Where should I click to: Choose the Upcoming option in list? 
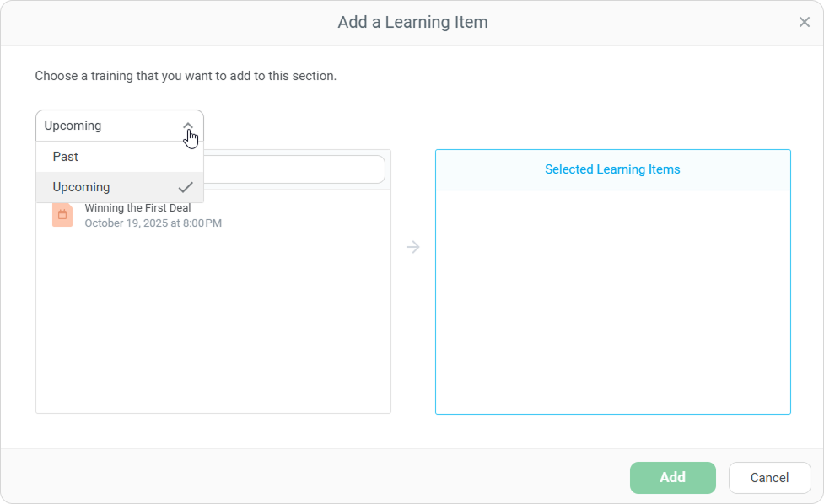click(x=82, y=187)
